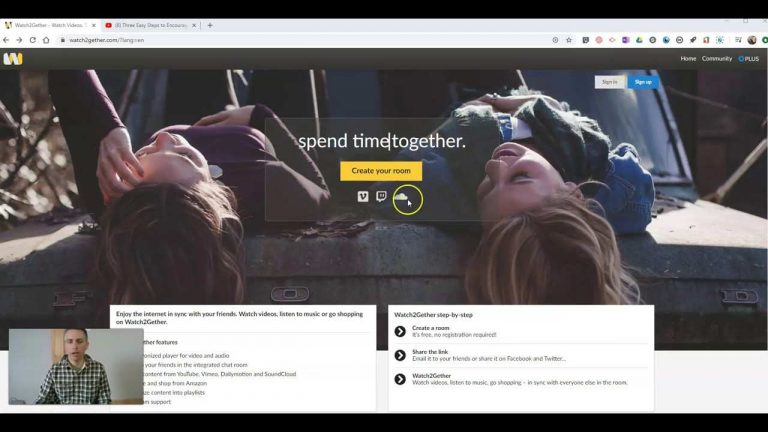The width and height of the screenshot is (768, 432).
Task: Click 'Enjoy the internet in sync' paragraph
Action: tap(240, 318)
